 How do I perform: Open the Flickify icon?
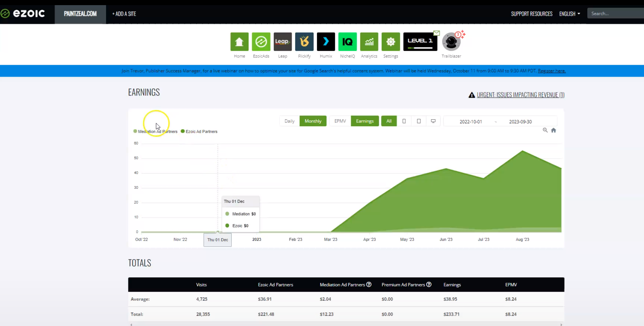tap(304, 42)
